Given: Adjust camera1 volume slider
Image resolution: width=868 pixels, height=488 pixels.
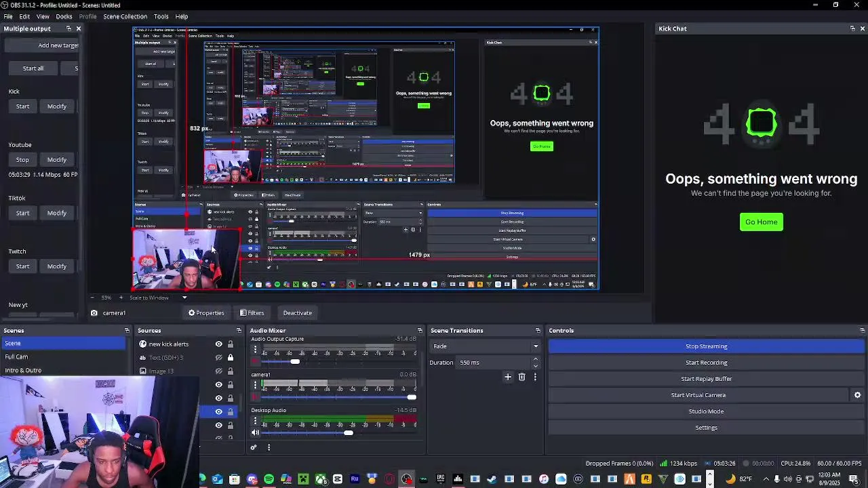Looking at the screenshot, I should point(339,397).
